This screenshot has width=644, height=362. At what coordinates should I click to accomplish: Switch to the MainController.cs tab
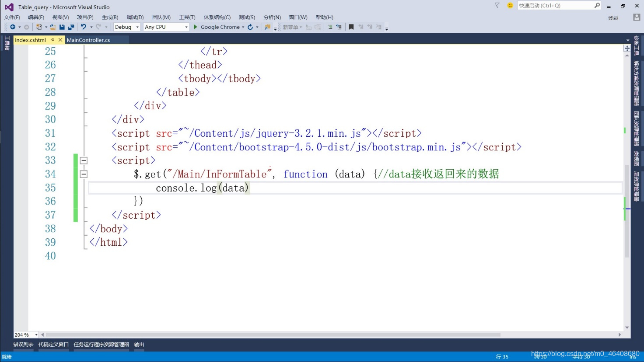pyautogui.click(x=88, y=40)
